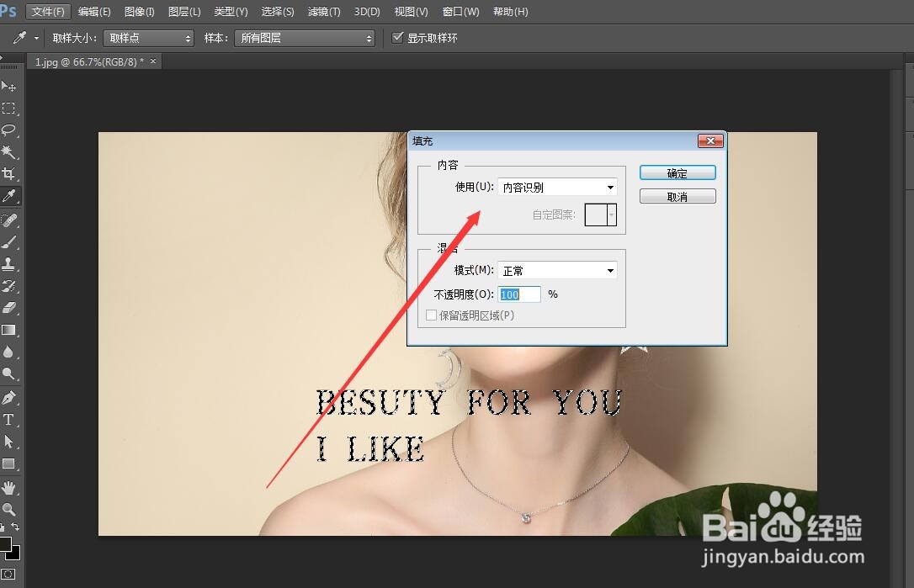Image resolution: width=914 pixels, height=588 pixels.
Task: Click the 不透明度 value field
Action: [519, 294]
